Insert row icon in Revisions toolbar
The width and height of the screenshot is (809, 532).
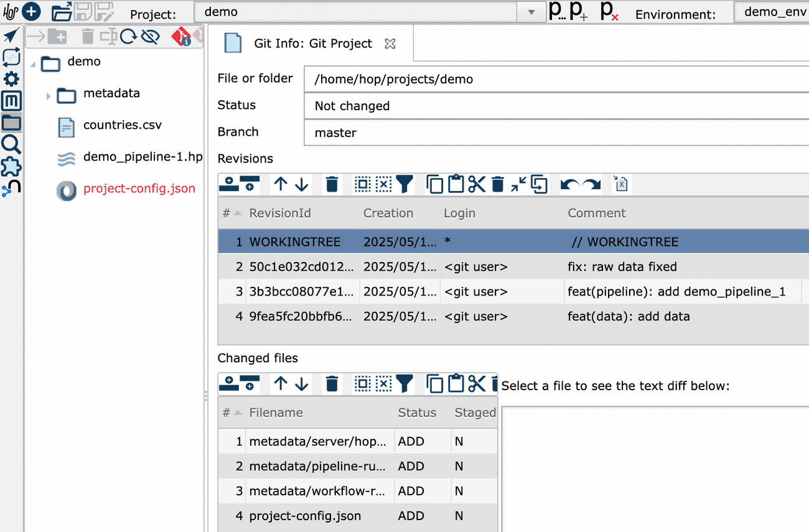[229, 184]
